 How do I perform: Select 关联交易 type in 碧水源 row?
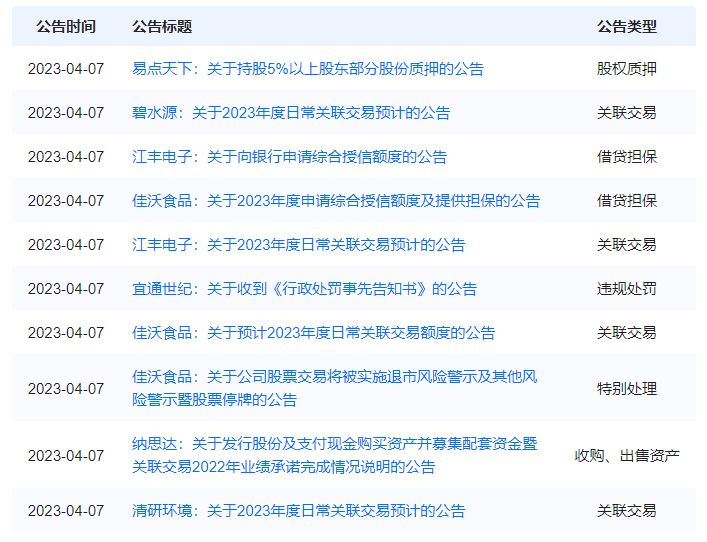coord(627,112)
